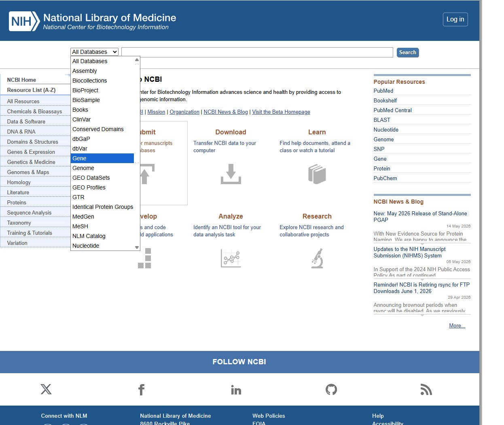Screen dimensions: 504x425
Task: Open NCBI's Facebook icon
Action: pos(141,390)
